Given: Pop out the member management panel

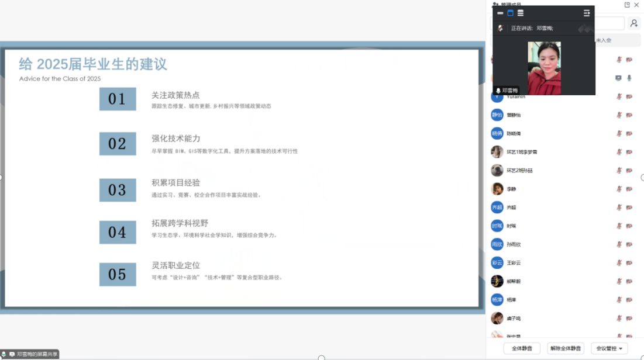Looking at the screenshot, I should click(627, 5).
